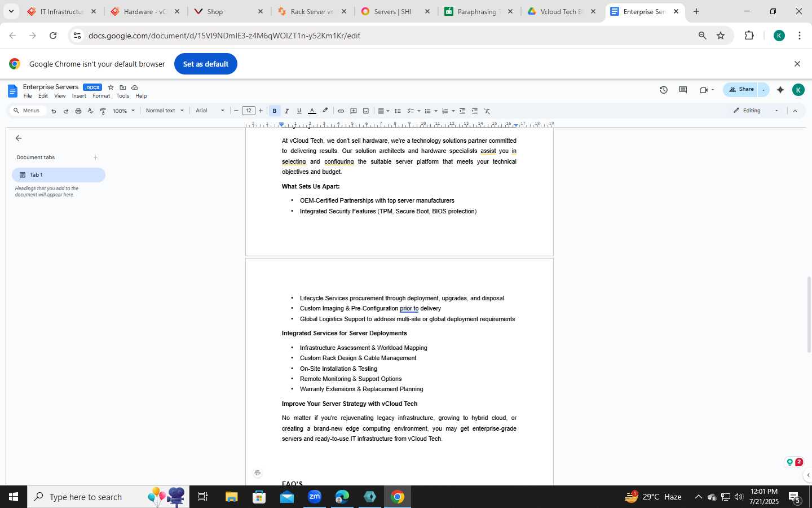The image size is (812, 508).
Task: Start a Google Meet call icon
Action: point(704,90)
